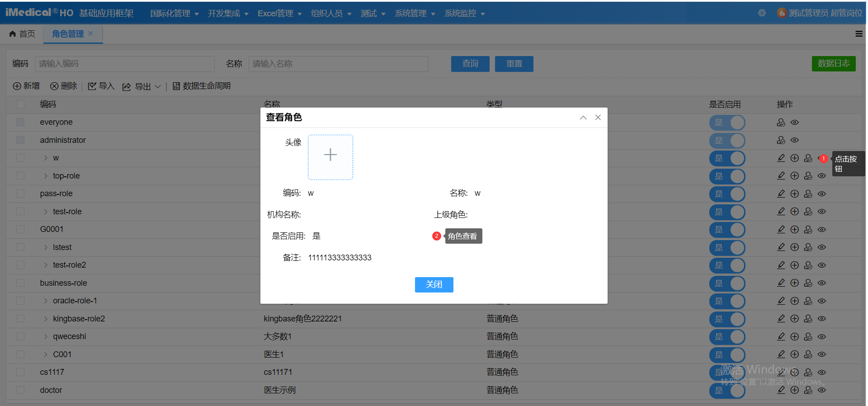Click the 名称 name input field

coord(339,64)
